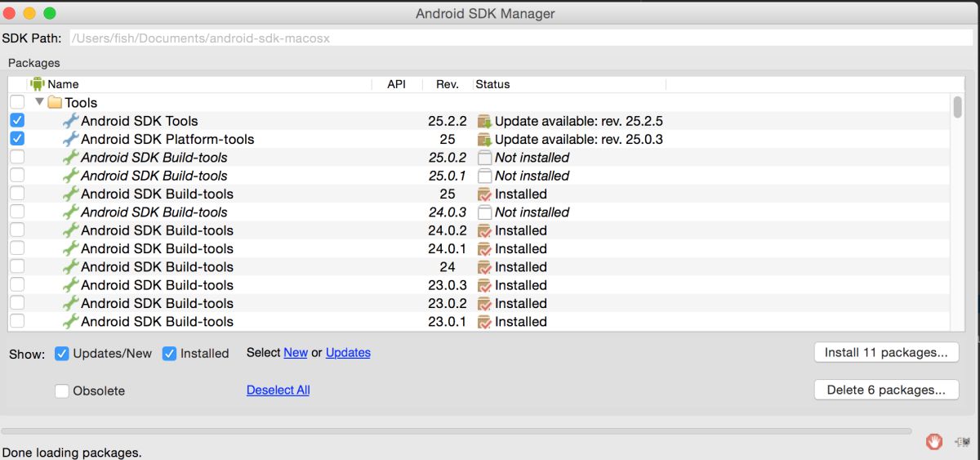
Task: Check the Build-tools 23.0.1 checkbox
Action: pos(17,321)
